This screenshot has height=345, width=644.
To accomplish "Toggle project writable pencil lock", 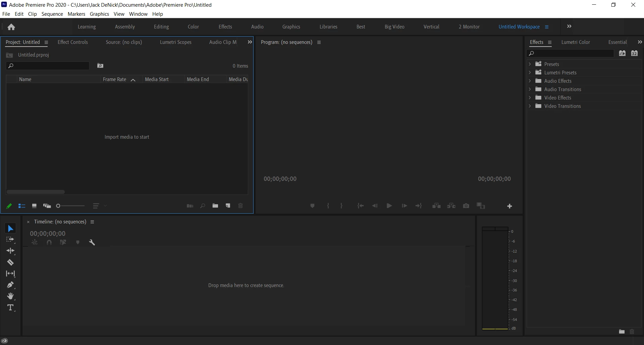I will point(9,206).
